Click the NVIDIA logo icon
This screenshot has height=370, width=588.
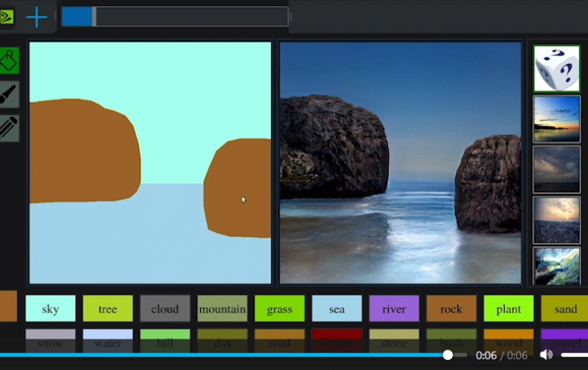pos(6,17)
